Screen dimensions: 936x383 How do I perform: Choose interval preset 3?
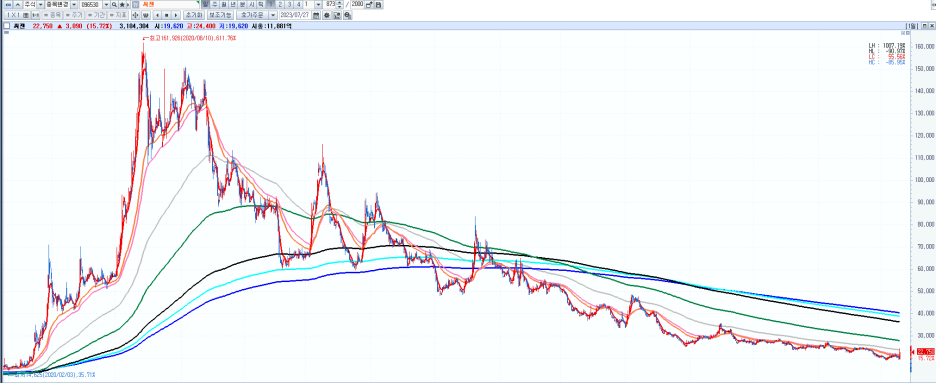290,4
